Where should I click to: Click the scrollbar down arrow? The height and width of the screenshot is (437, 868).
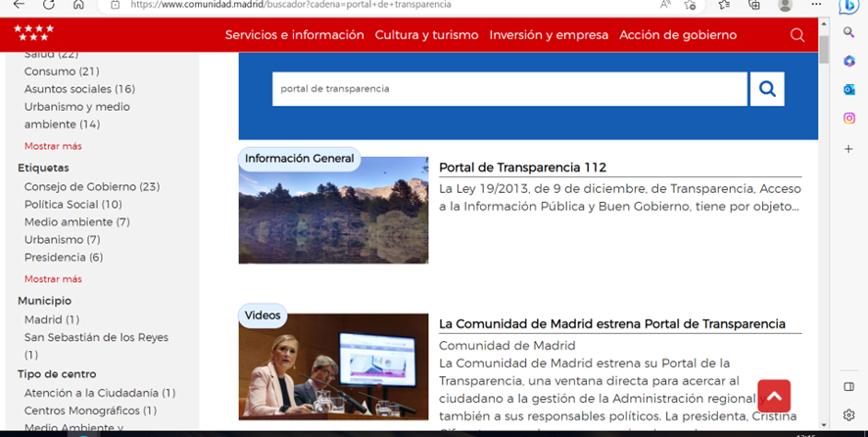[824, 425]
